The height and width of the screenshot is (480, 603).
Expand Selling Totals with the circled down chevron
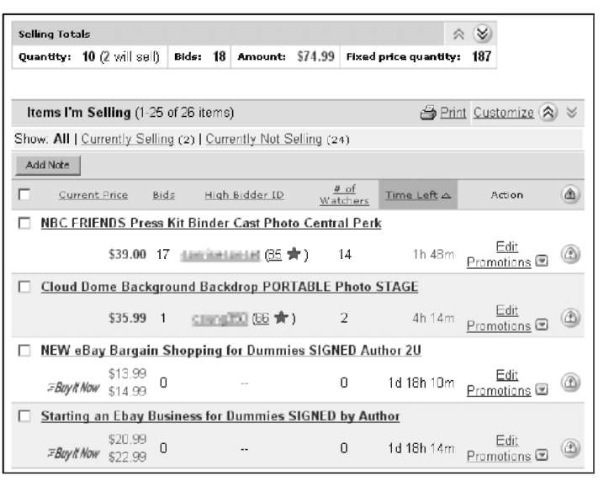[x=482, y=33]
